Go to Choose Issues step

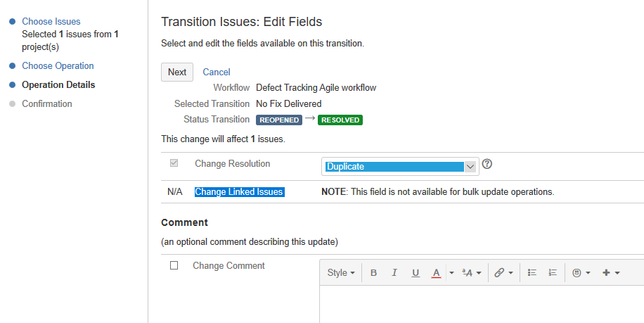coord(51,21)
